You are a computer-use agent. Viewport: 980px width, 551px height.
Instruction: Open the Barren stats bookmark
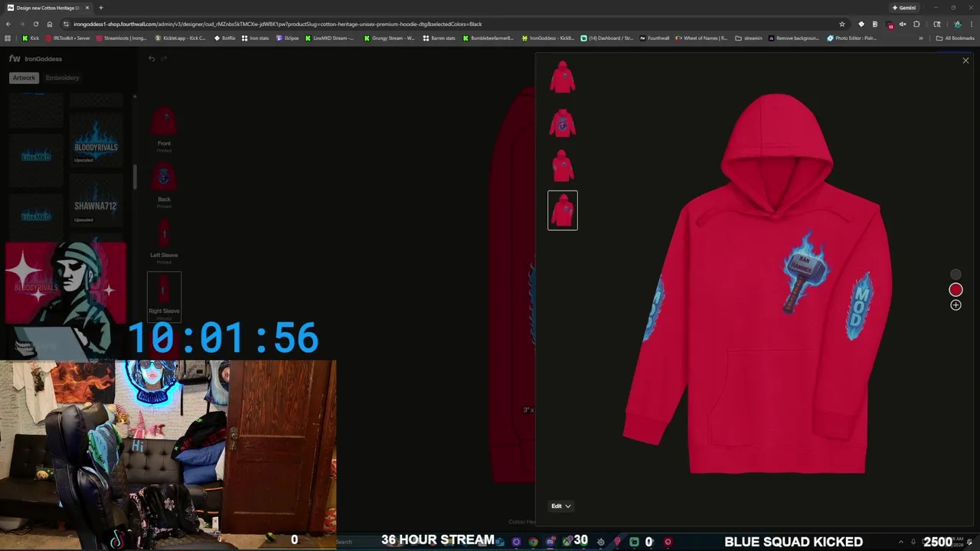pos(439,37)
